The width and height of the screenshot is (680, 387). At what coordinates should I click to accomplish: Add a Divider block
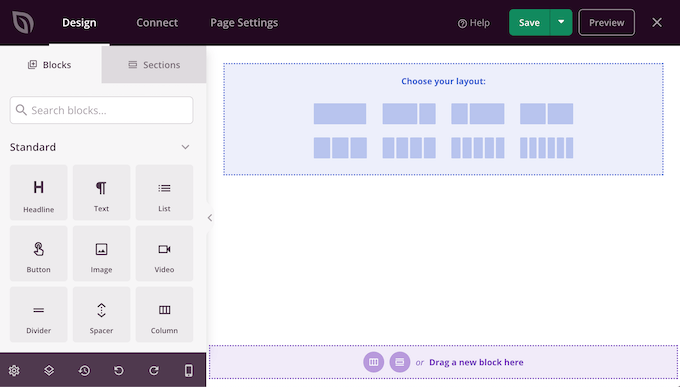tap(39, 315)
